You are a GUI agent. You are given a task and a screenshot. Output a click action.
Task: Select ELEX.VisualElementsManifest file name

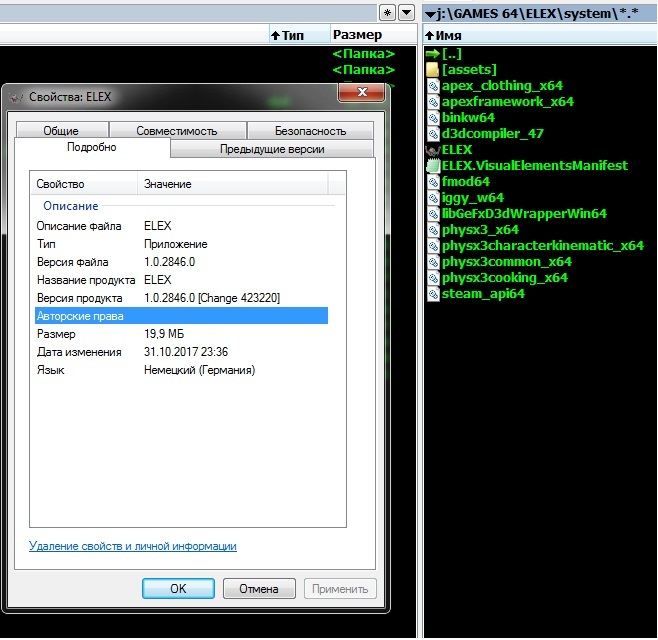pos(535,166)
